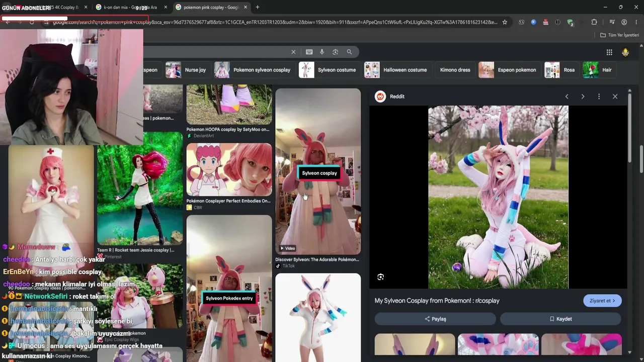Click the 'DeviantArt' source label

click(204, 136)
